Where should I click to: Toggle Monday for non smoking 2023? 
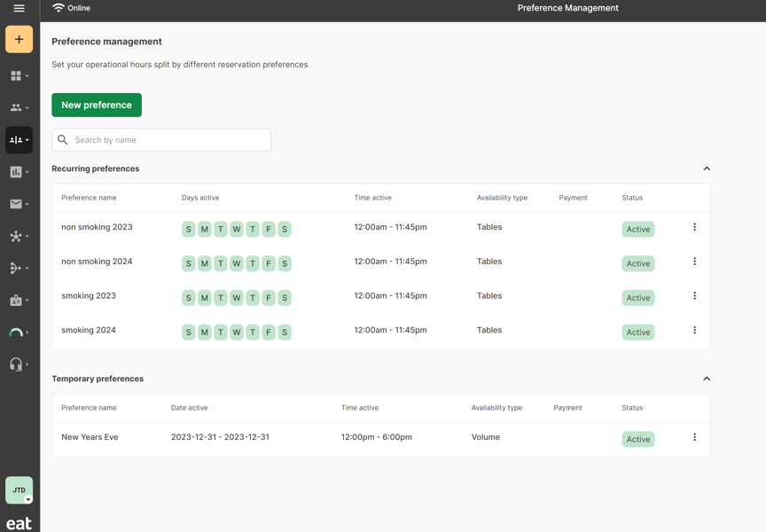point(204,229)
